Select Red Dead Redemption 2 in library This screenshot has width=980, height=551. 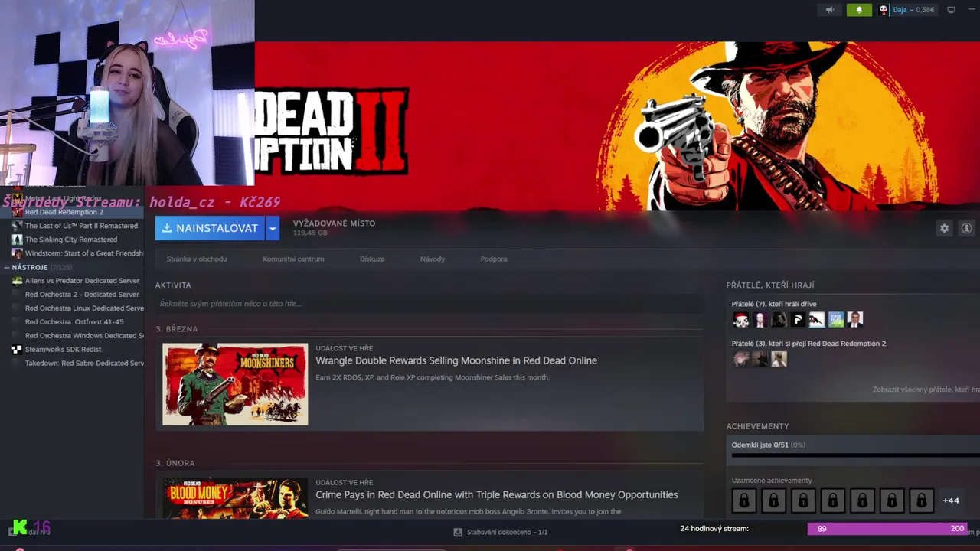point(72,212)
